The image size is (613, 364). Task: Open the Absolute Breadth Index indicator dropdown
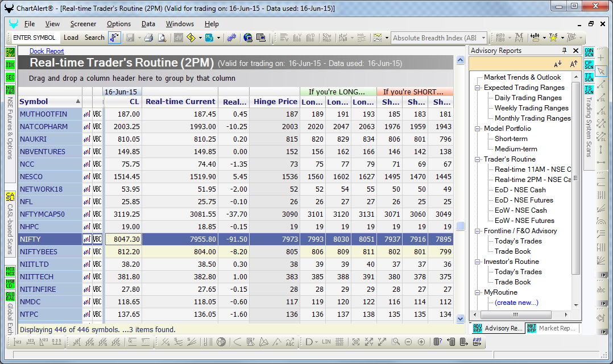[483, 38]
